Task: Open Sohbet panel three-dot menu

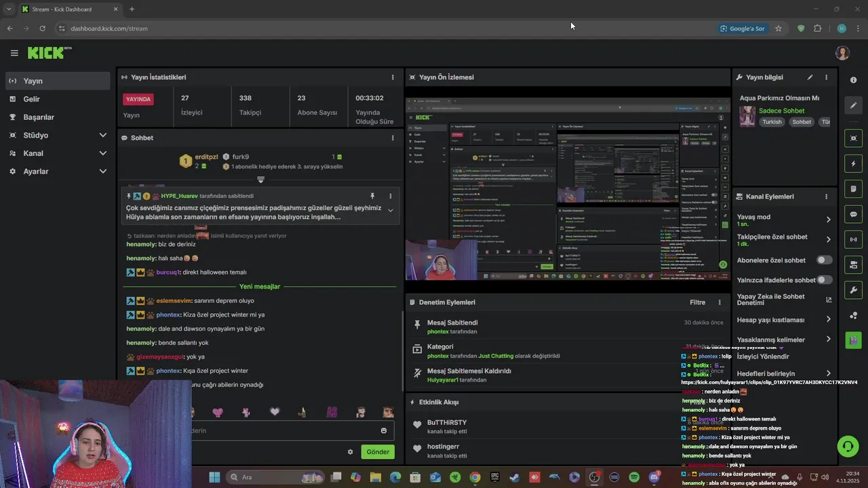Action: (393, 138)
